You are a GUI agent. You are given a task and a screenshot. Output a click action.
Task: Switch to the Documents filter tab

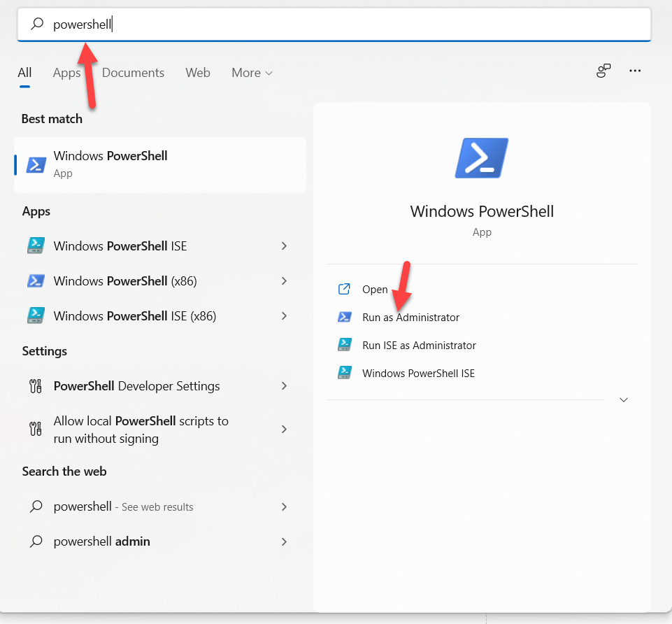click(x=133, y=73)
